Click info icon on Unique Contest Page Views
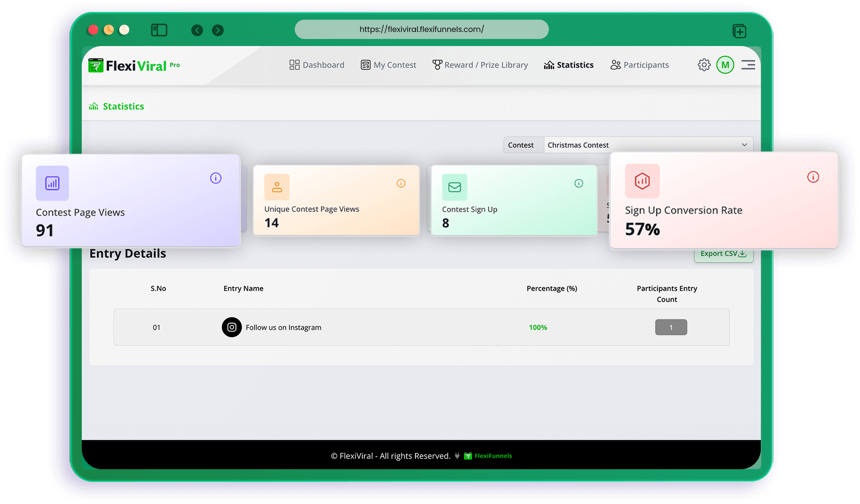The width and height of the screenshot is (860, 504). pyautogui.click(x=401, y=183)
